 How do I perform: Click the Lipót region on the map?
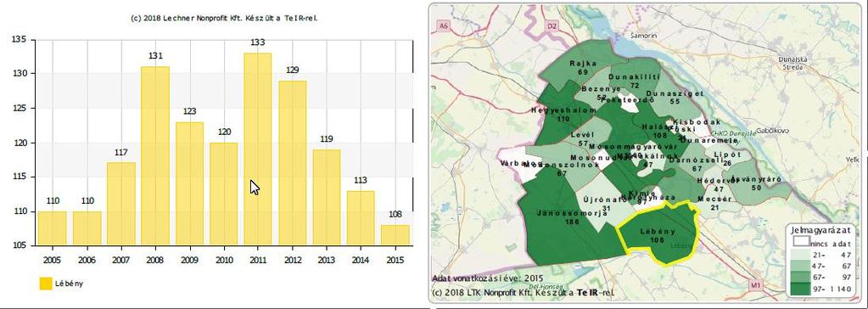click(728, 159)
